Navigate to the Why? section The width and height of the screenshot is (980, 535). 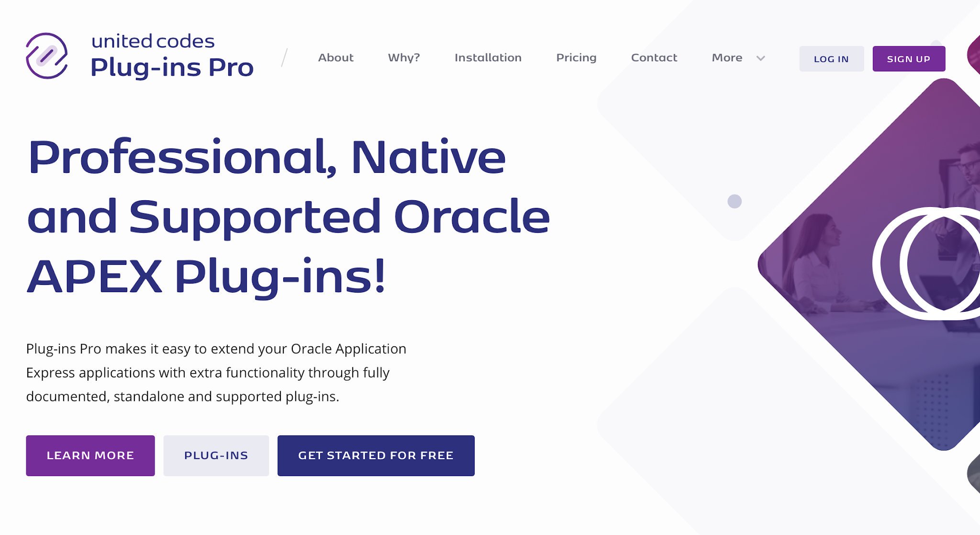[403, 57]
